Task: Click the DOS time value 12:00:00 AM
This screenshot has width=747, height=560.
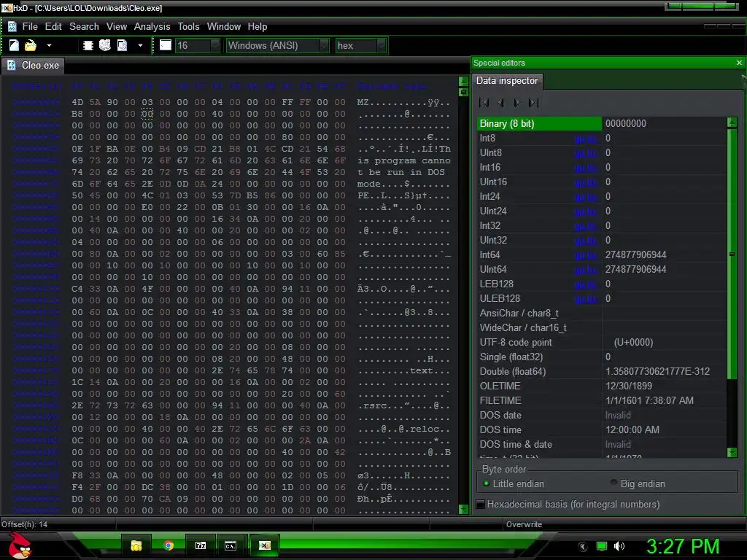Action: coord(632,430)
